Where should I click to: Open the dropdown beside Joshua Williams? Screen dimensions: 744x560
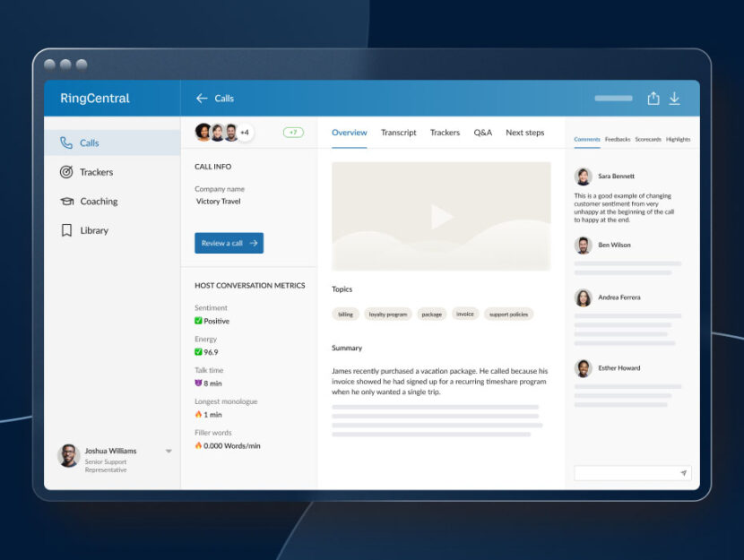[169, 452]
